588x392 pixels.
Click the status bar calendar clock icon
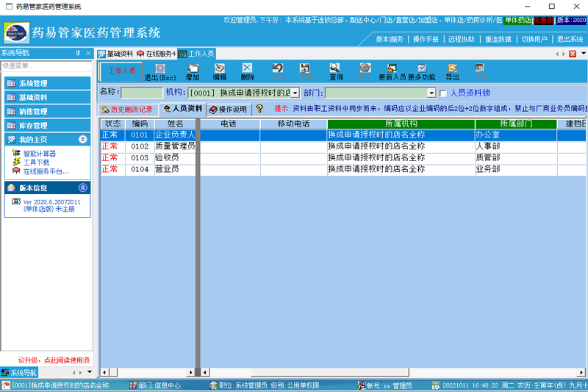[x=435, y=385]
